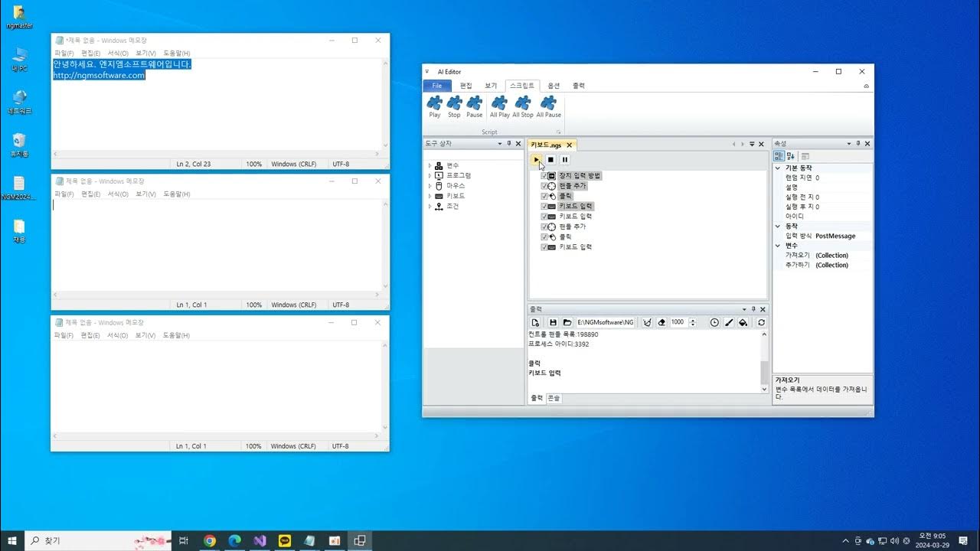Click the Stop ribbon button
This screenshot has height=551, width=980.
tap(454, 107)
